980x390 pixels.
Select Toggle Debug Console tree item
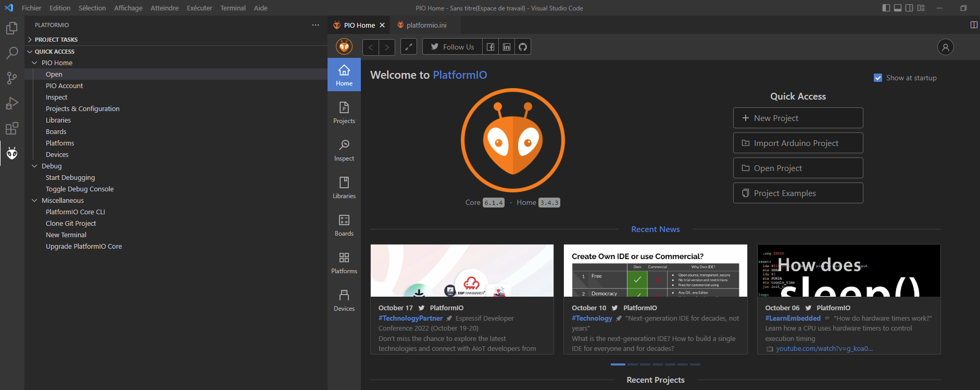tap(79, 189)
